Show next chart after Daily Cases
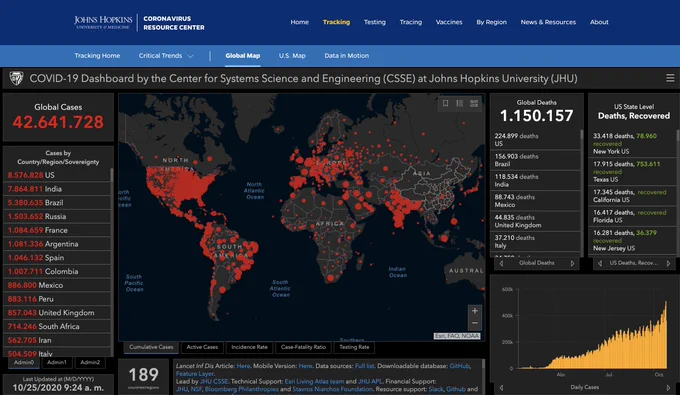 pos(668,388)
